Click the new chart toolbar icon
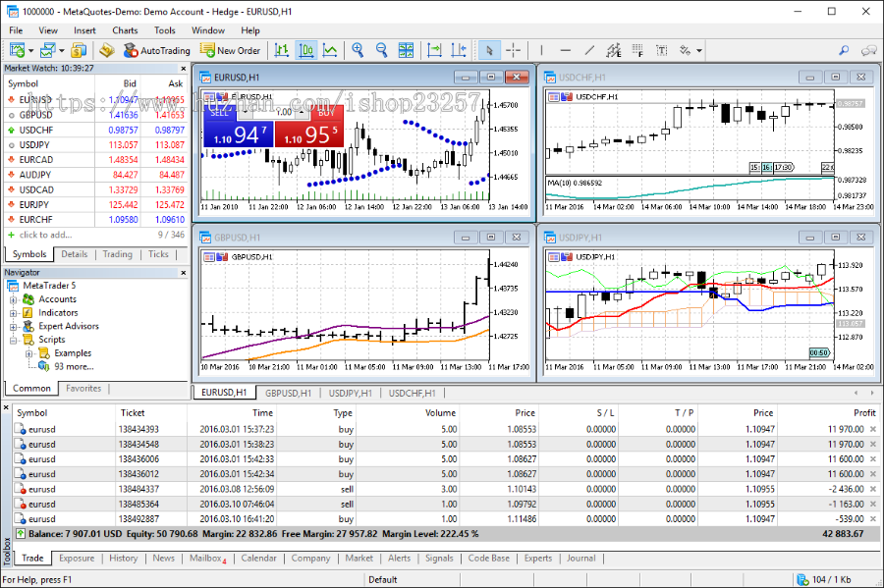Screen dimensions: 884x588 [x=17, y=51]
